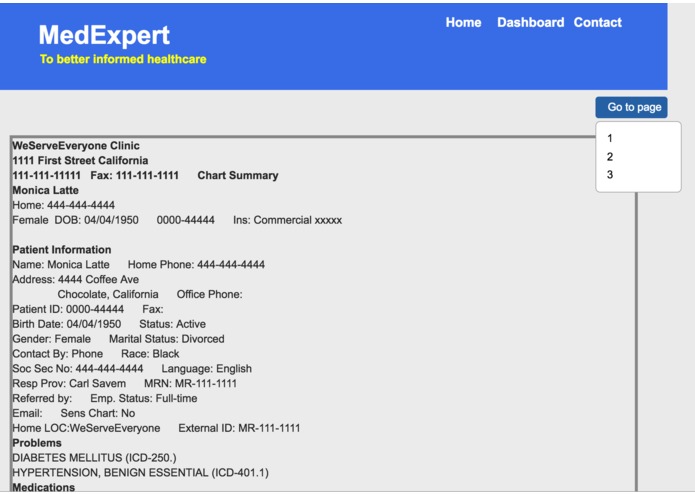
Task: Click the Patient Information heading
Action: pos(62,249)
